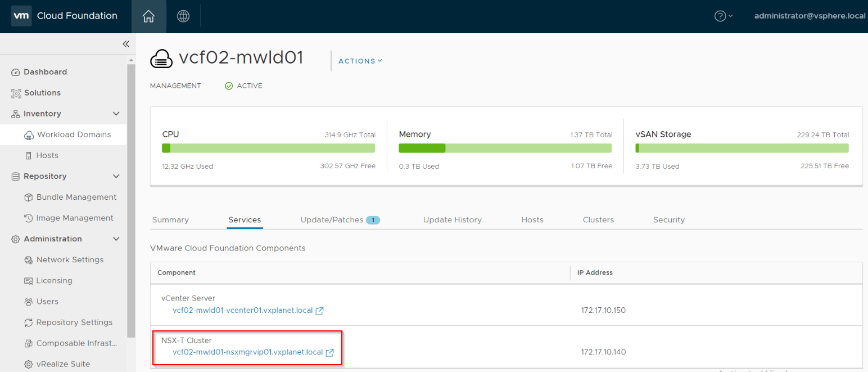Select IP address 172.17.10.150

[603, 311]
